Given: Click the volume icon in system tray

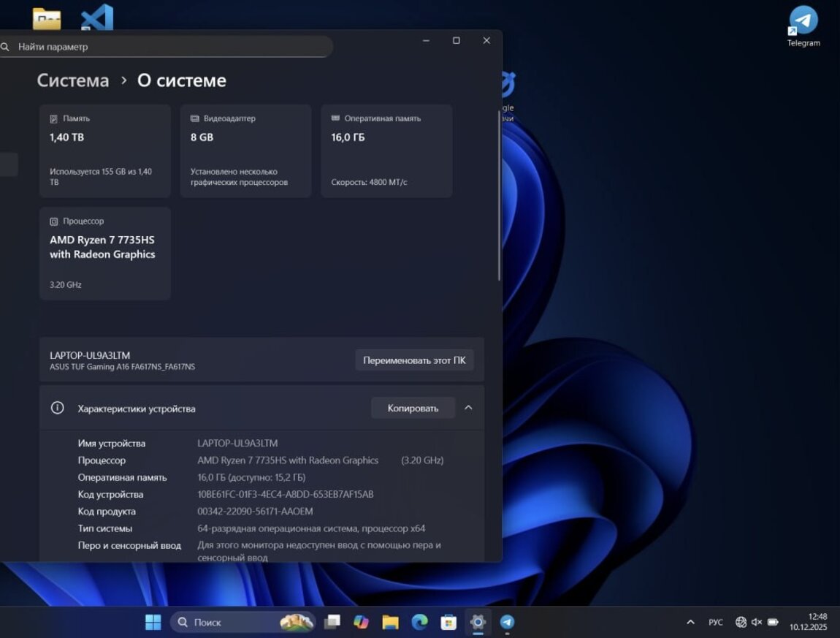Looking at the screenshot, I should click(x=757, y=622).
